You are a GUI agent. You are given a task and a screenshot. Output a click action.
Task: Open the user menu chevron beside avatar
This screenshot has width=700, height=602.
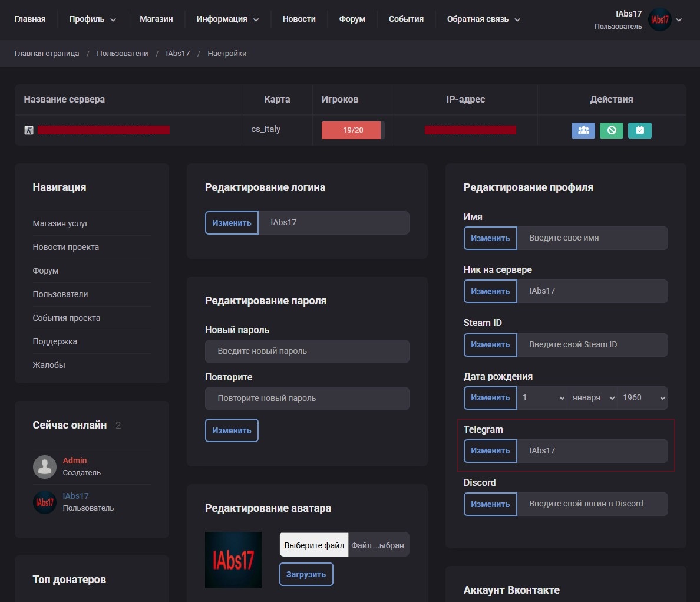tap(679, 19)
